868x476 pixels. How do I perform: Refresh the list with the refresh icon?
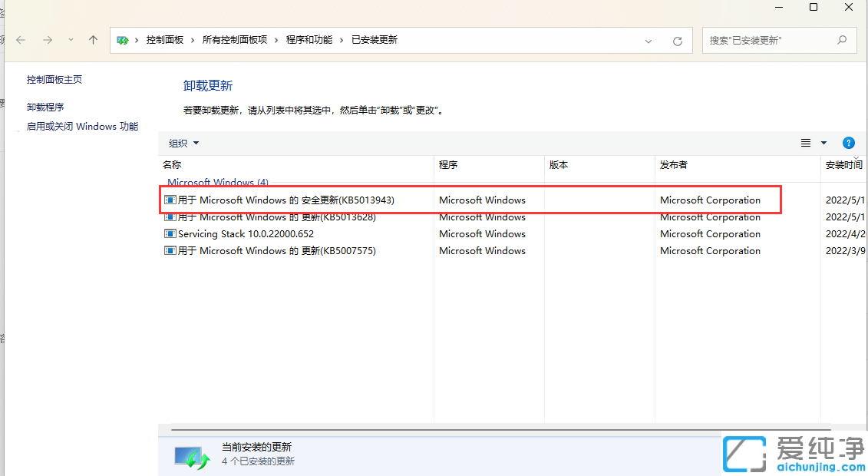pyautogui.click(x=678, y=41)
